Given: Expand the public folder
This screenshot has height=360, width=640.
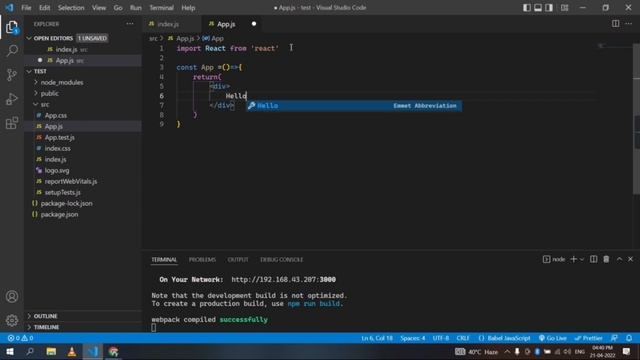Looking at the screenshot, I should pyautogui.click(x=83, y=93).
